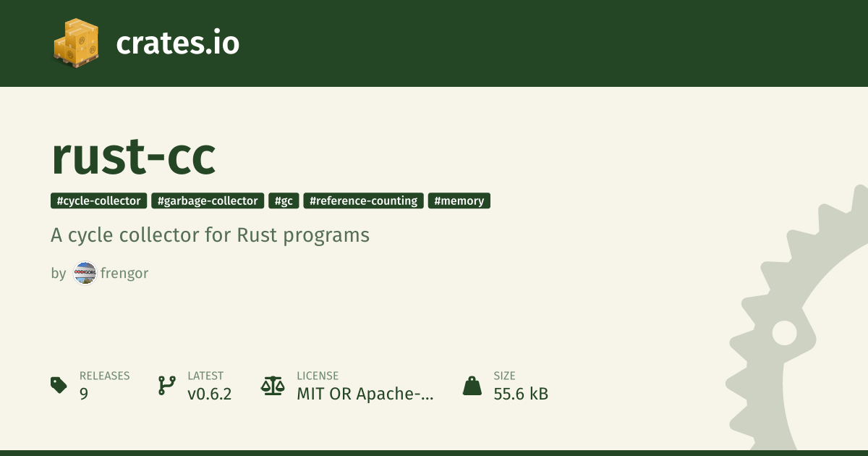Click the weight icon beside Size
Viewport: 868px width, 456px height.
click(472, 385)
